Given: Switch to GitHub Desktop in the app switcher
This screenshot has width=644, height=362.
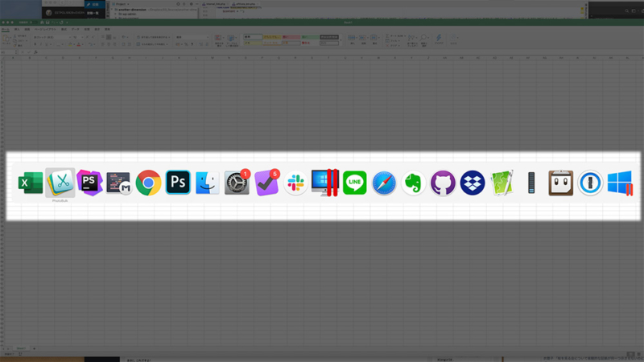Looking at the screenshot, I should pyautogui.click(x=443, y=183).
